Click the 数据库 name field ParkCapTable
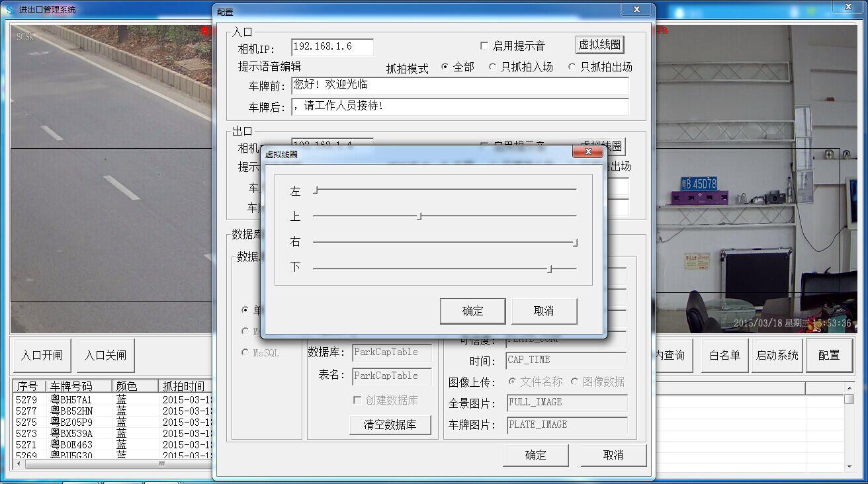868x484 pixels. [x=392, y=352]
